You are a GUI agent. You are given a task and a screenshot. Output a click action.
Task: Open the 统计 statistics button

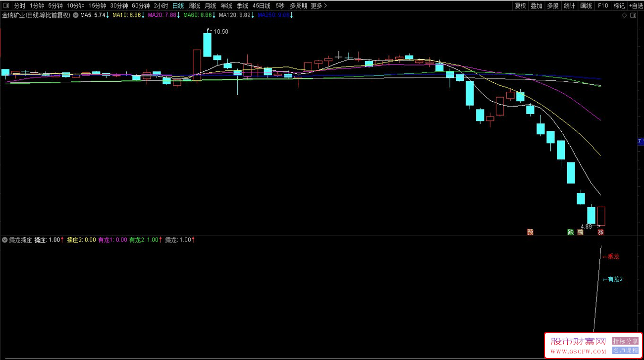click(570, 6)
